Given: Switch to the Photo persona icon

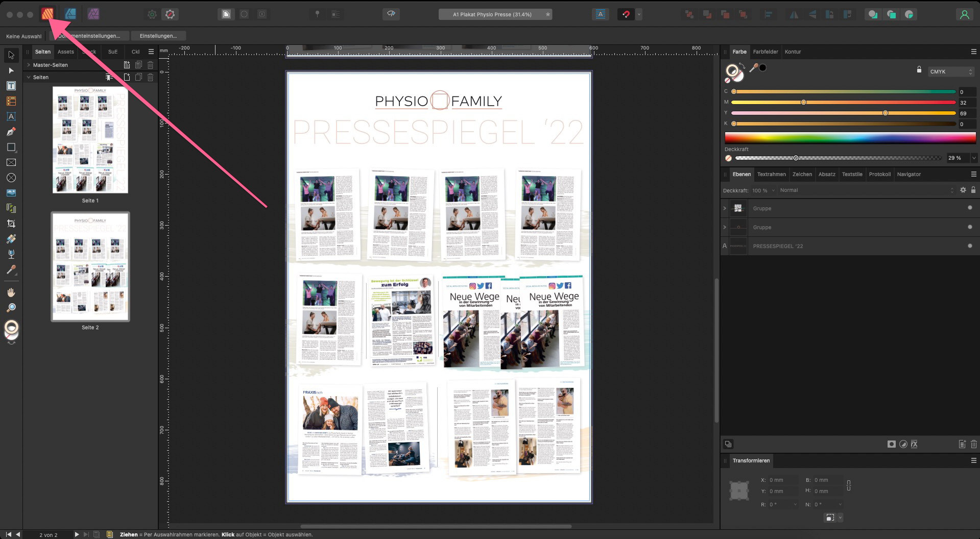Looking at the screenshot, I should click(x=93, y=14).
